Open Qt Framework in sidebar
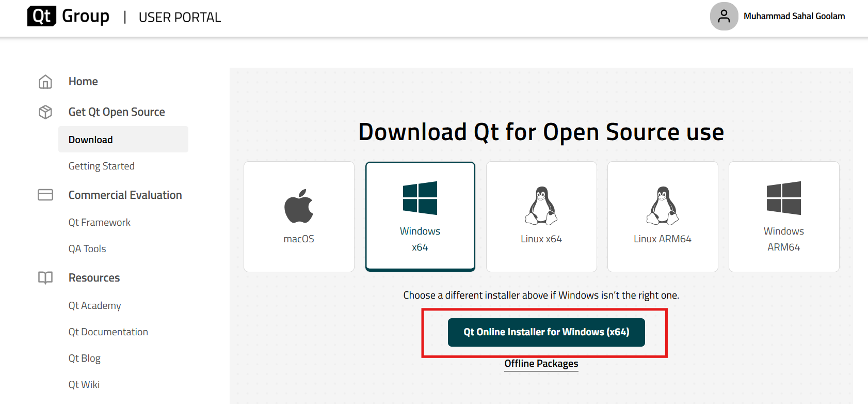 click(x=100, y=222)
